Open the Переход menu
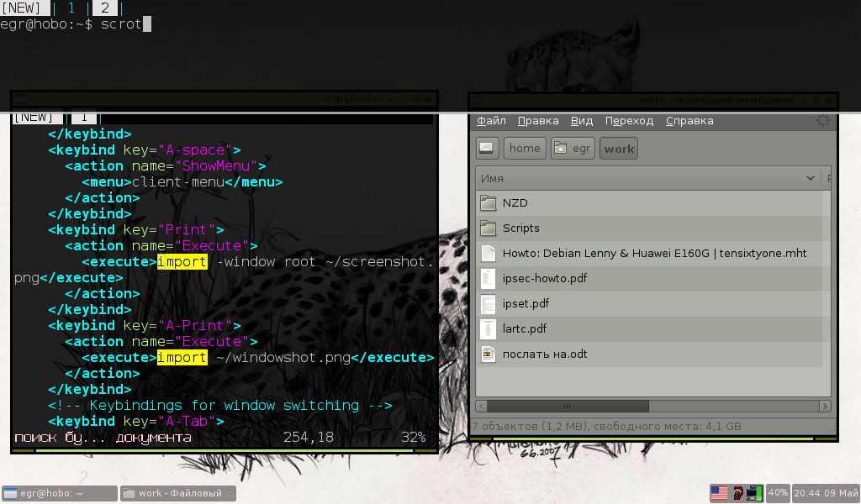Viewport: 861px width, 504px height. (x=629, y=121)
